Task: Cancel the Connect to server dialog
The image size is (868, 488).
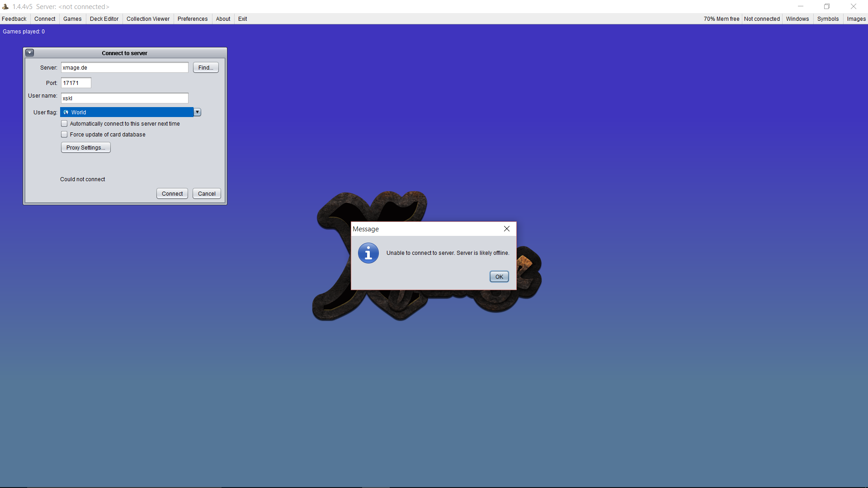Action: click(x=207, y=194)
